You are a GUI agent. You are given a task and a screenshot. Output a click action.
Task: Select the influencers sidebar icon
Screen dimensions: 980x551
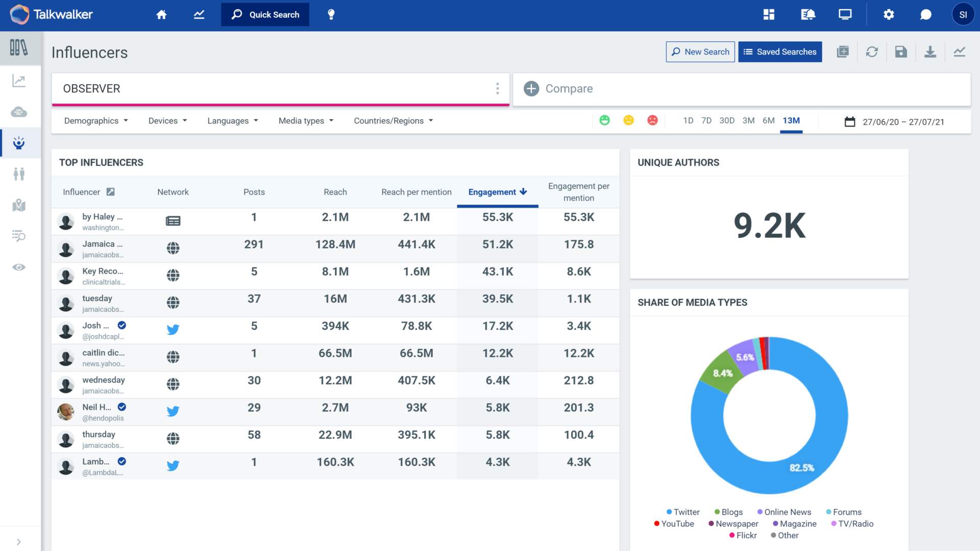pyautogui.click(x=19, y=143)
